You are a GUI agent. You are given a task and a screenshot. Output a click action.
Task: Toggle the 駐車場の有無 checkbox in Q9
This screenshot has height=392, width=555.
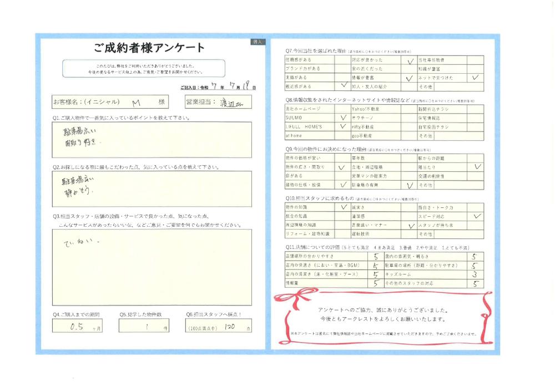408,185
